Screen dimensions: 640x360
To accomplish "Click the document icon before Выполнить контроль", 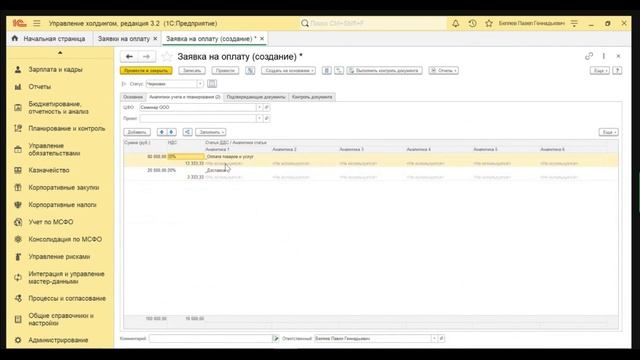I will [327, 71].
